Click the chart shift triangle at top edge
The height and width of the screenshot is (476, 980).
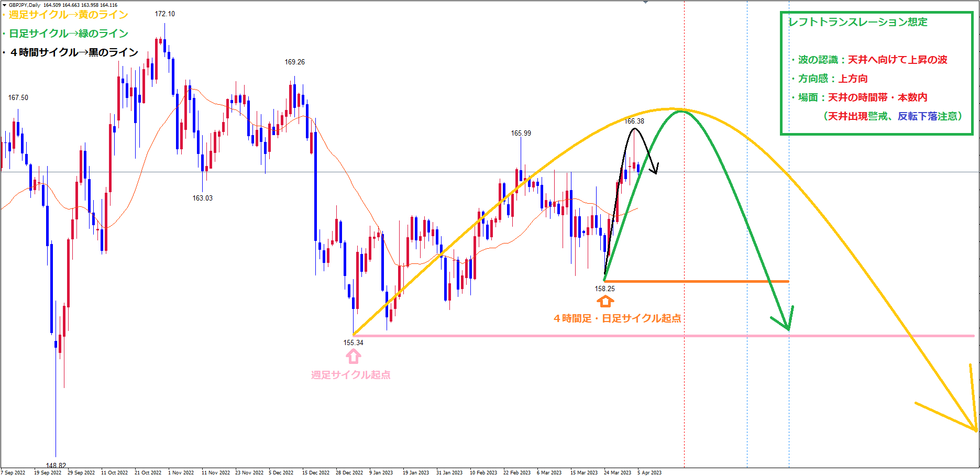tap(645, 2)
